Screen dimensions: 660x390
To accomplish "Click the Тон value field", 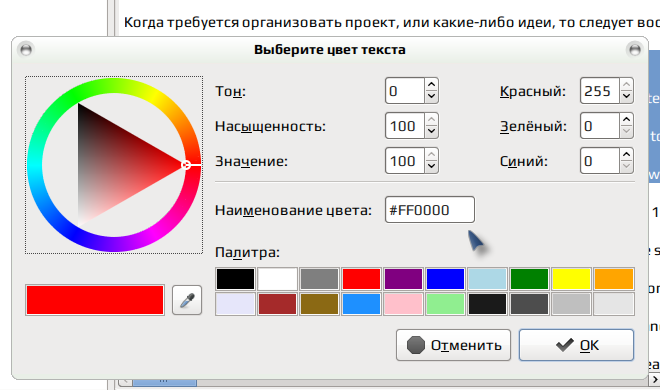I will click(x=405, y=90).
